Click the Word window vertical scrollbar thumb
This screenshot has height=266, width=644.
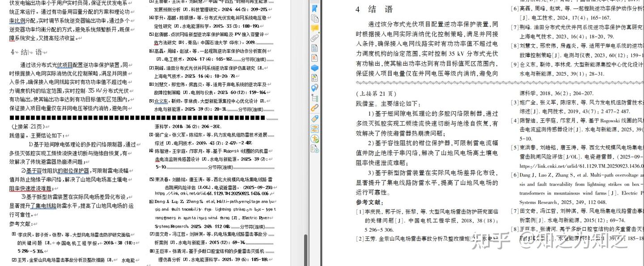[x=306, y=249]
